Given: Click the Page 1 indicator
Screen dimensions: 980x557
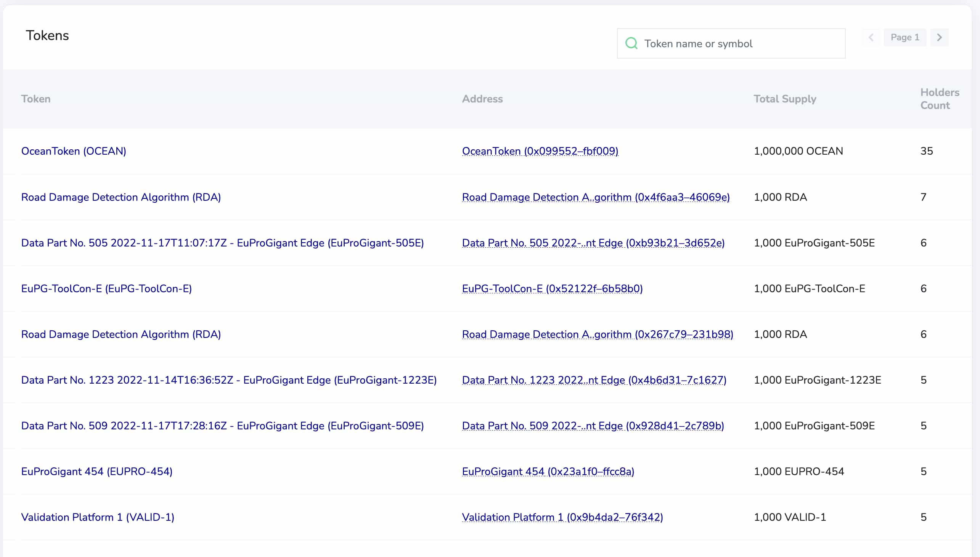Looking at the screenshot, I should tap(905, 37).
